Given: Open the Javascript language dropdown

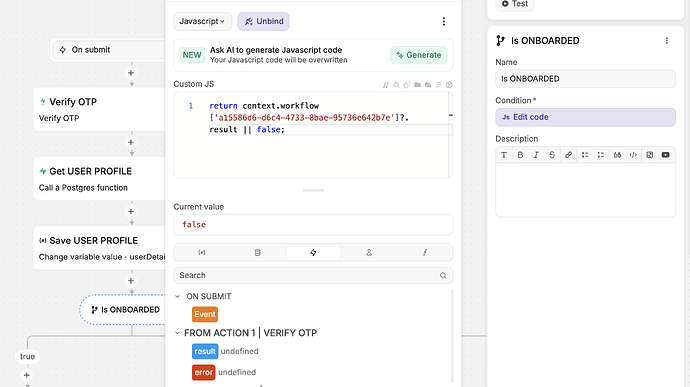Looking at the screenshot, I should click(202, 21).
